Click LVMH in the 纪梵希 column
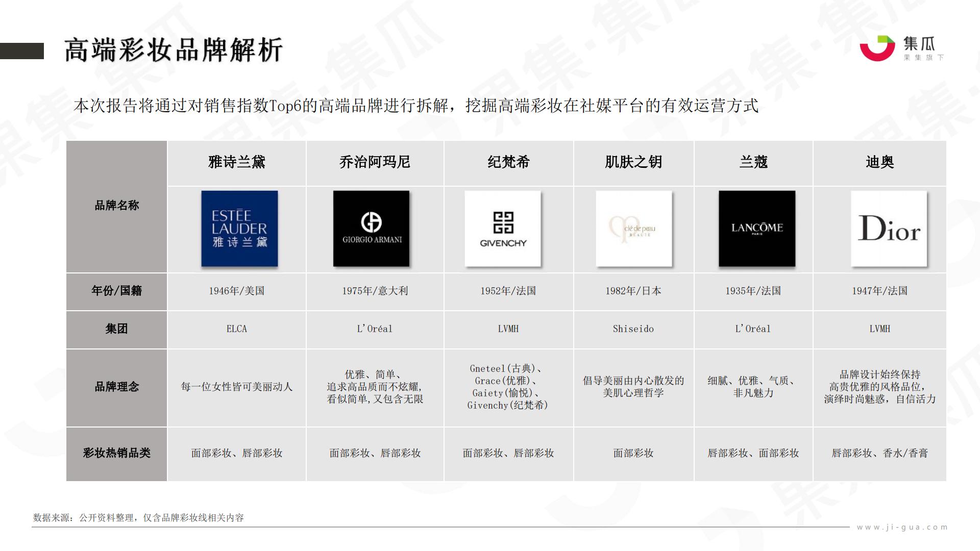This screenshot has height=551, width=980. point(508,329)
